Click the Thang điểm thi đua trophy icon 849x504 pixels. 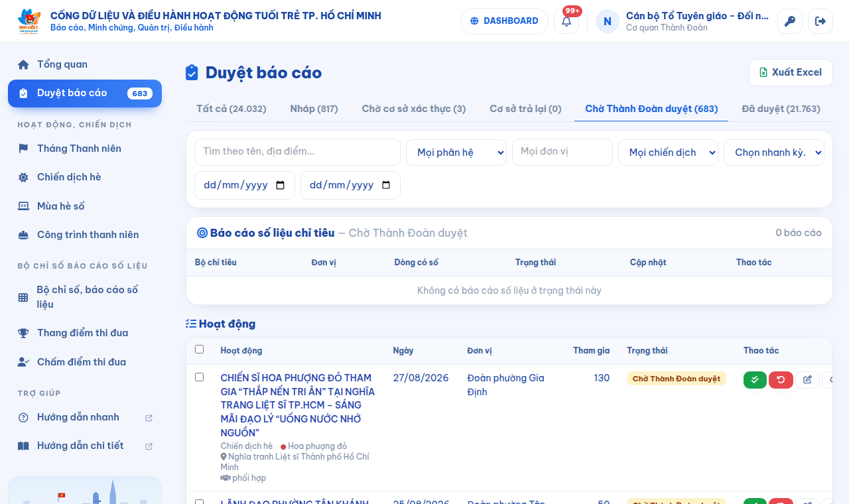click(x=23, y=333)
